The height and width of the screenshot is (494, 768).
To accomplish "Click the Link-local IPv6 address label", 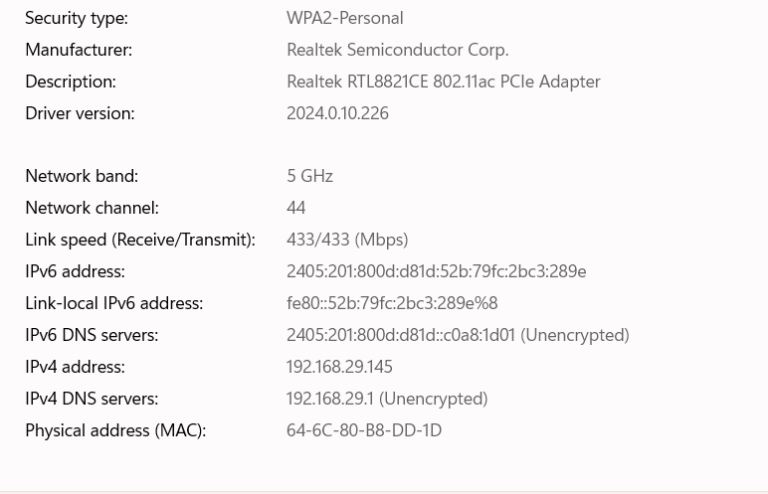I will [x=114, y=304].
